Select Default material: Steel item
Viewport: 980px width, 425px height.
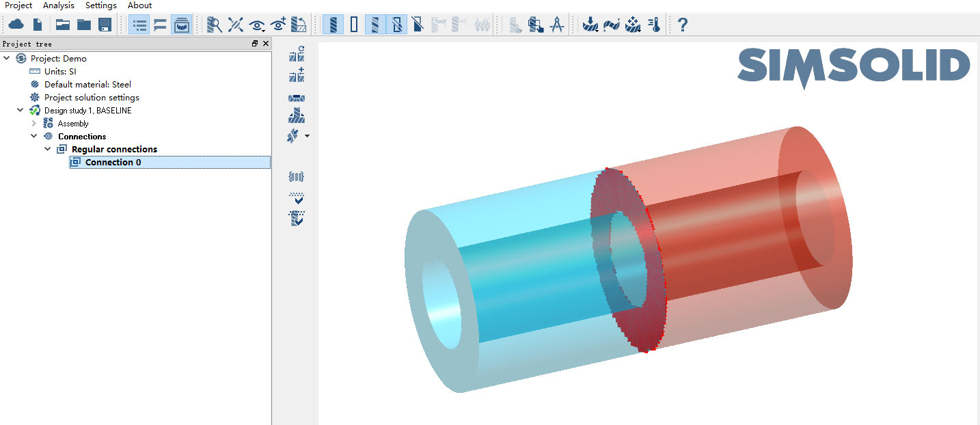87,85
